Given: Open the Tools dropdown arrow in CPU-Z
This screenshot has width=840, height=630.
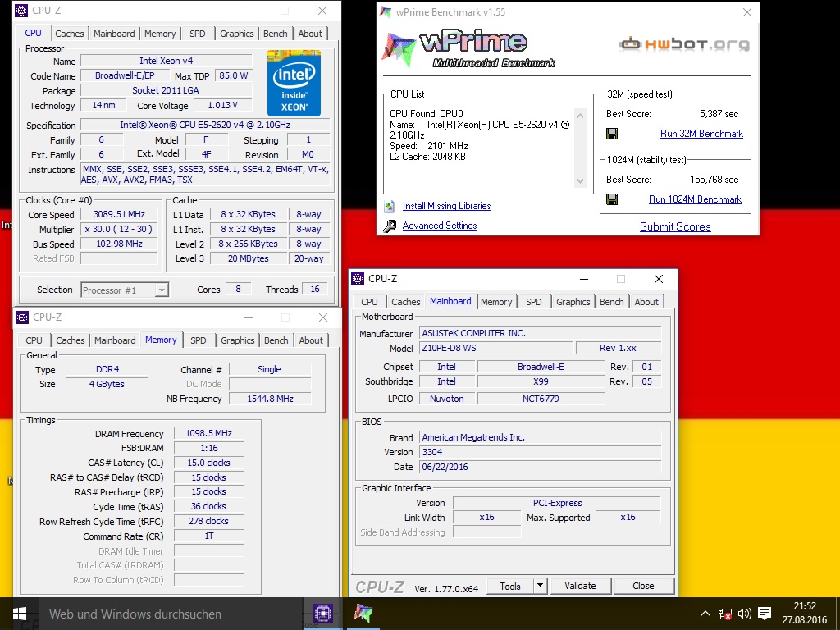Looking at the screenshot, I should 540,586.
